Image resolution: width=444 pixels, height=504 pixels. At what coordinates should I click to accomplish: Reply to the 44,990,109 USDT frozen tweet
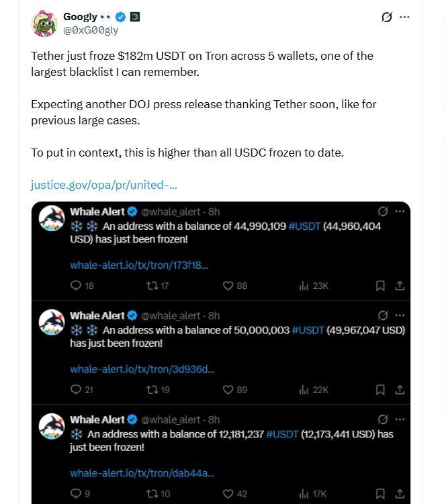click(x=76, y=286)
